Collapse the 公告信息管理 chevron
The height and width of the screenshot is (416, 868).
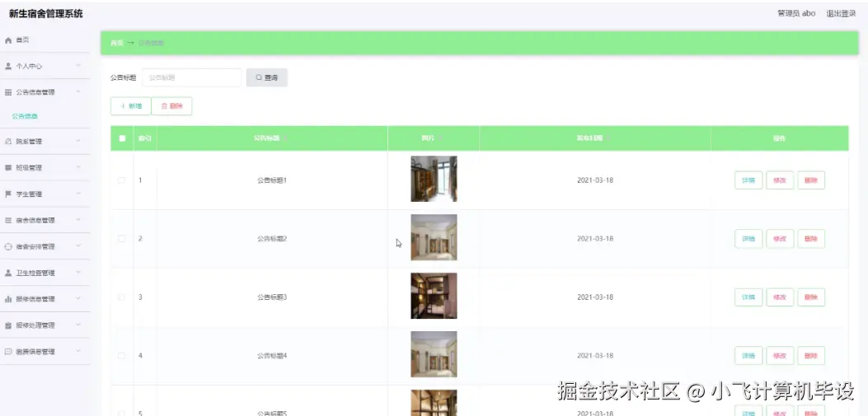78,91
